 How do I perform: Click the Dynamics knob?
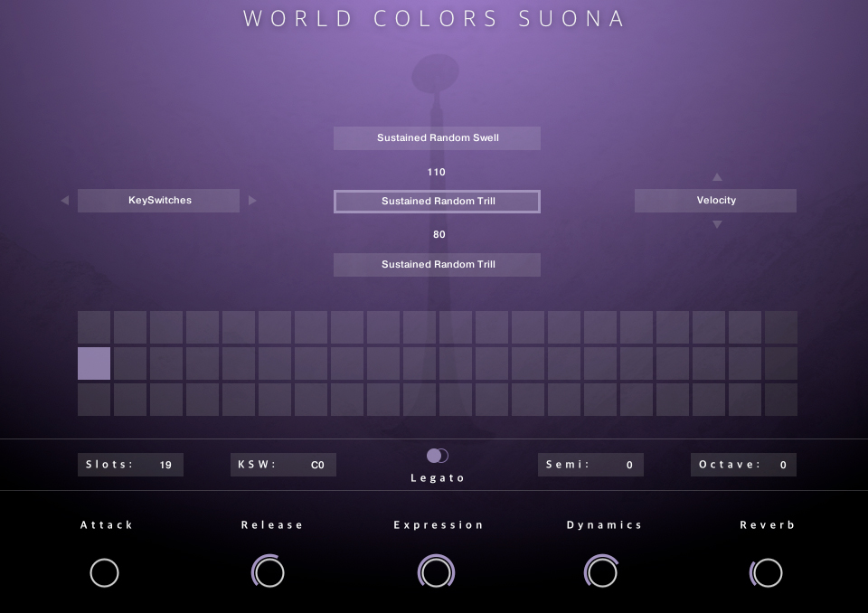tap(601, 572)
